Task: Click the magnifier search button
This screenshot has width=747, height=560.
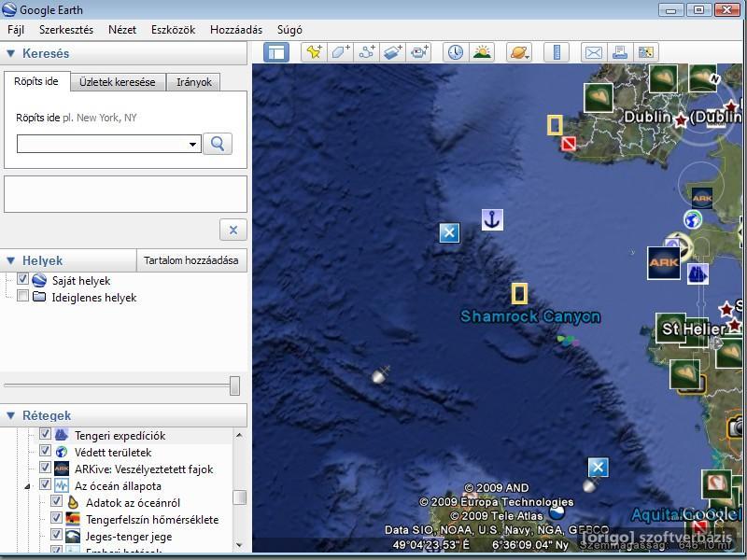Action: coord(218,144)
